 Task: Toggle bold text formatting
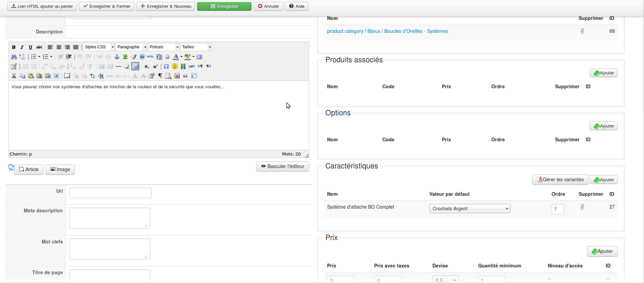(x=14, y=47)
